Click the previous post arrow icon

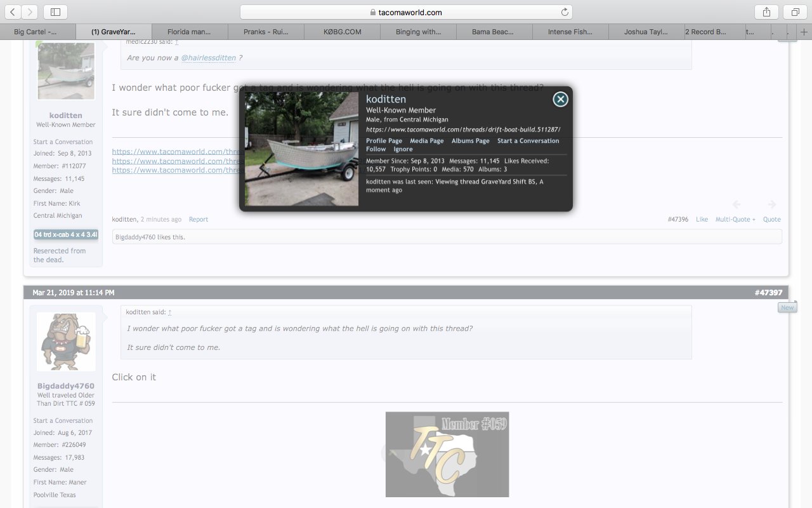coord(737,204)
